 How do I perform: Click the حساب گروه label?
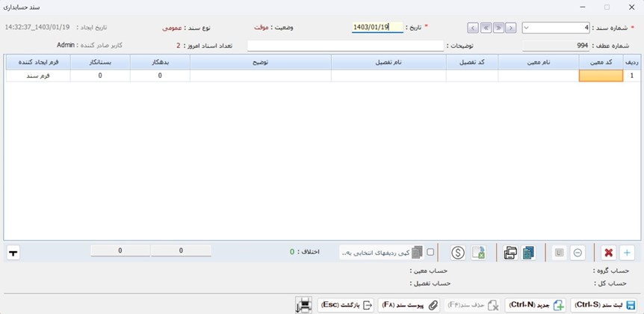(x=610, y=271)
